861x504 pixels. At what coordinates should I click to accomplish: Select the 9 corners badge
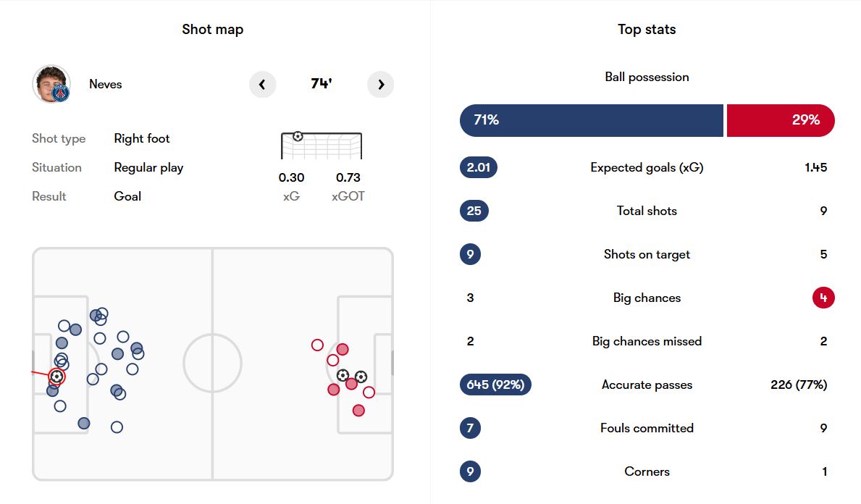point(470,471)
